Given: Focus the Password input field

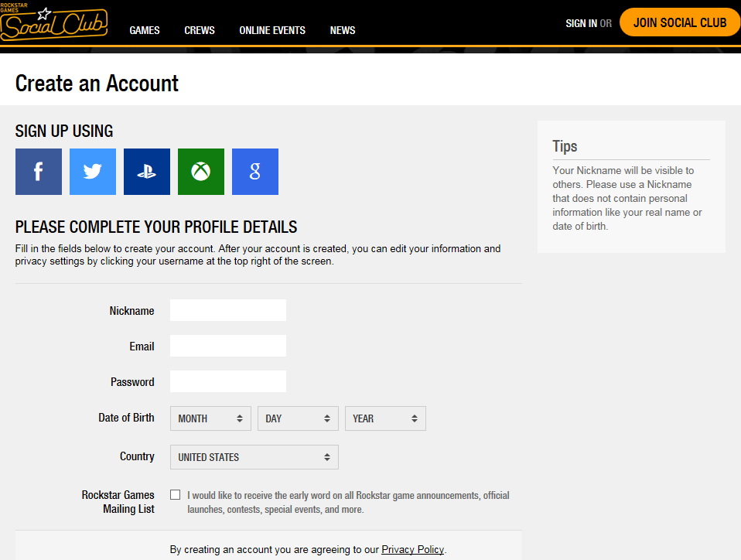Looking at the screenshot, I should pyautogui.click(x=228, y=381).
